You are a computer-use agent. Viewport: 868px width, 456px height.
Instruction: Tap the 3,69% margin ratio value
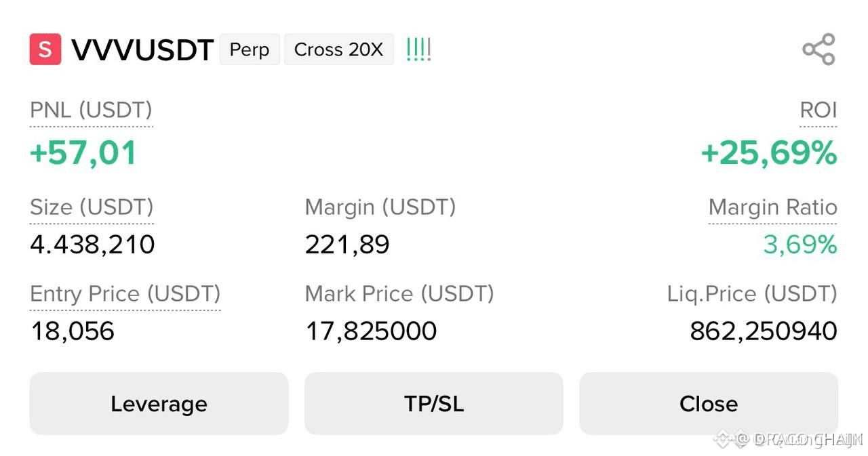[800, 245]
